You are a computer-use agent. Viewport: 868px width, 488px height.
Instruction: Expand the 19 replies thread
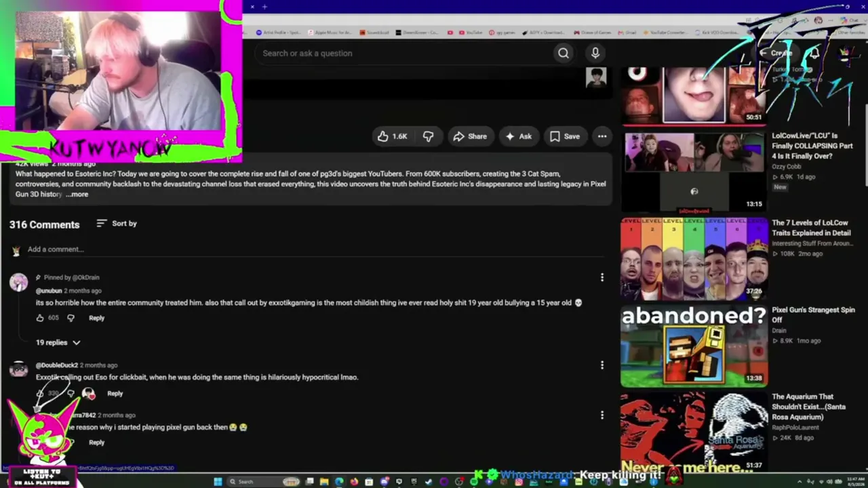[x=58, y=342]
